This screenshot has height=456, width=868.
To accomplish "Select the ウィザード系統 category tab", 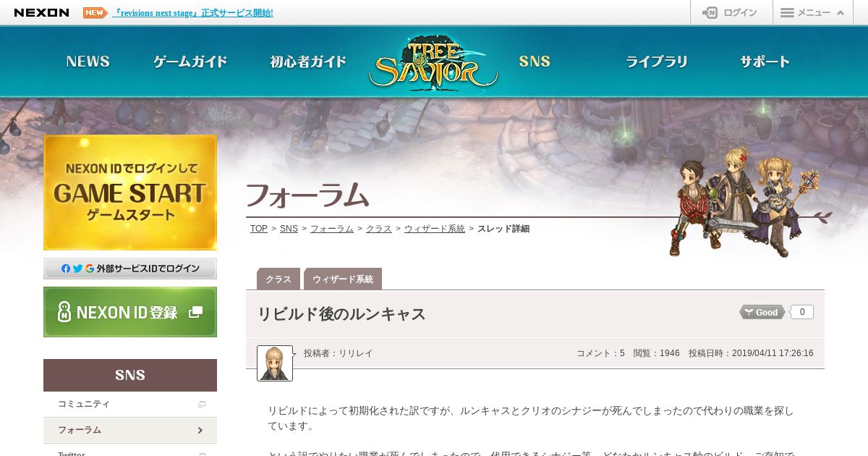I will tap(343, 279).
